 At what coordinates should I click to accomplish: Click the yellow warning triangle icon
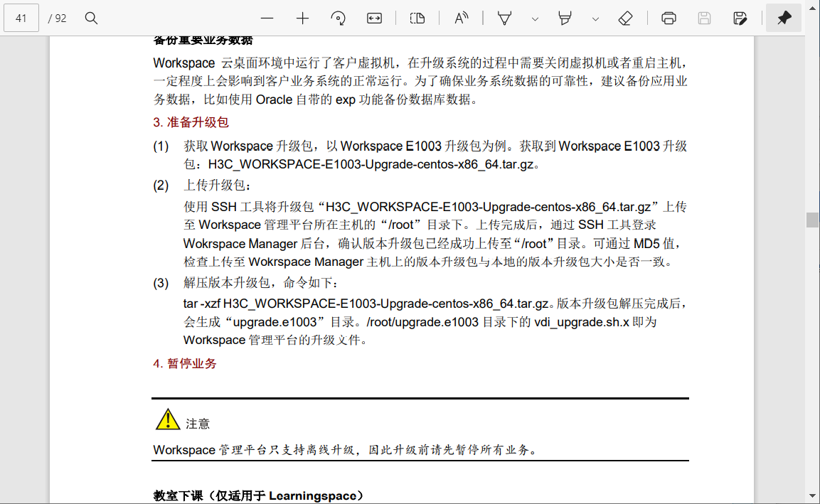tap(167, 419)
